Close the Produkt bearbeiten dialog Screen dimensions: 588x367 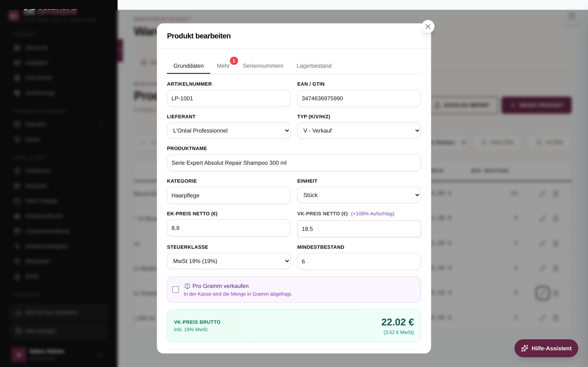click(x=428, y=27)
